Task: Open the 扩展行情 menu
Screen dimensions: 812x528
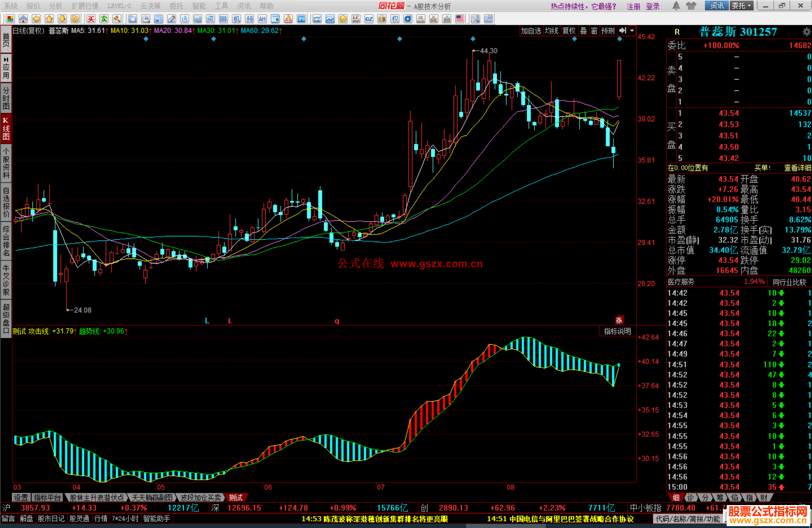Action: [85, 6]
